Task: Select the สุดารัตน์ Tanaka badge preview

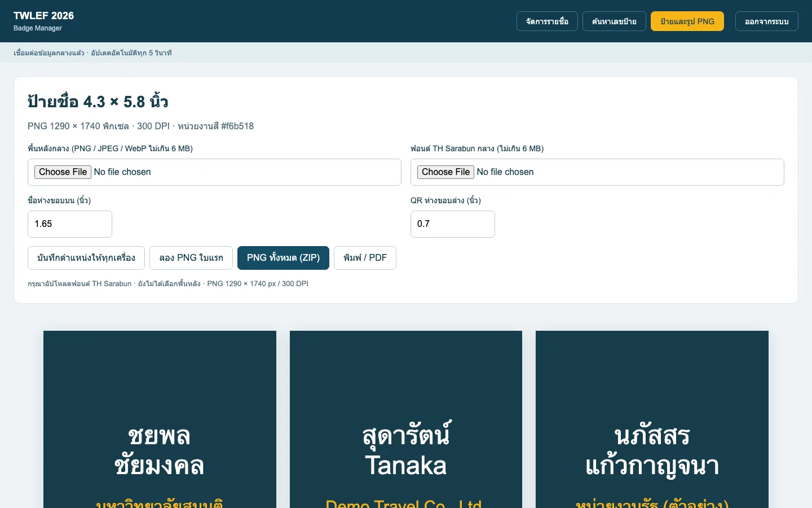Action: [406, 419]
